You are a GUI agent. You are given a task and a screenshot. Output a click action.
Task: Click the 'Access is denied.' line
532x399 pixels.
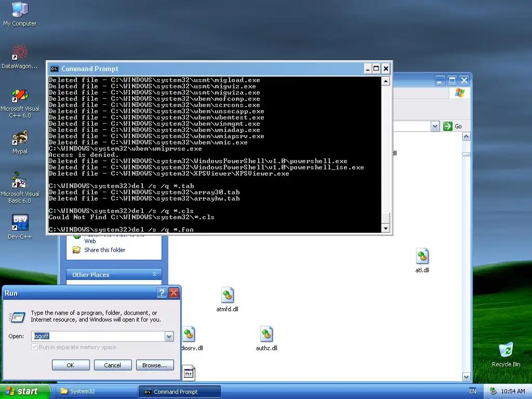[84, 155]
